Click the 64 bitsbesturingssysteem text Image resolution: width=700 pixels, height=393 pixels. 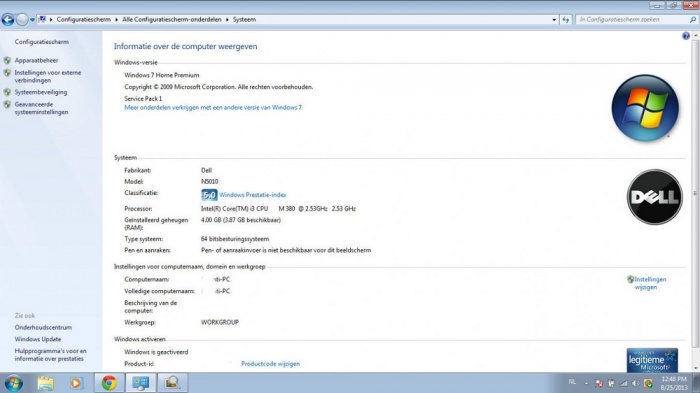click(x=235, y=239)
